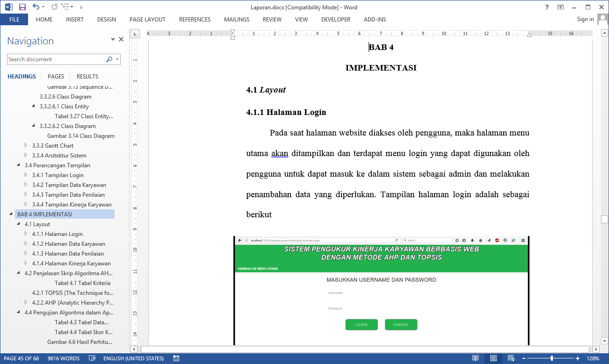The image size is (609, 364).
Task: Expand 3.3.3 Gantt Chart heading
Action: click(x=26, y=146)
